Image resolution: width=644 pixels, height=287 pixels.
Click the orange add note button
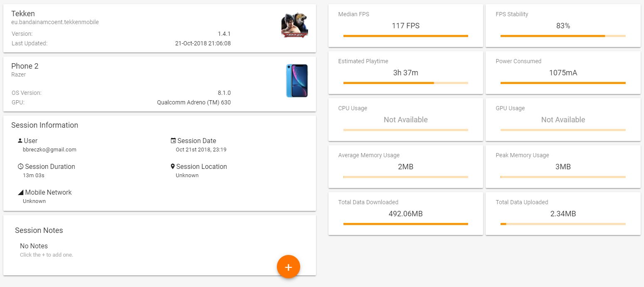[289, 267]
